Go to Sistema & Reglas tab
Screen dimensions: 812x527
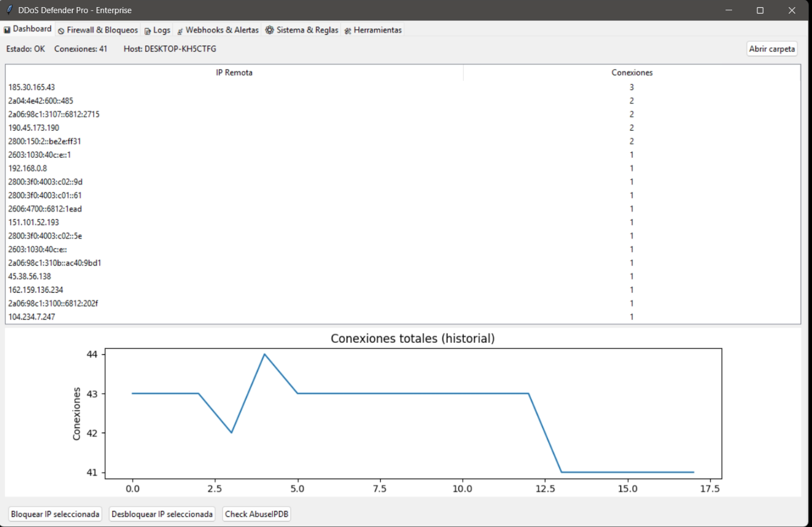pyautogui.click(x=302, y=30)
